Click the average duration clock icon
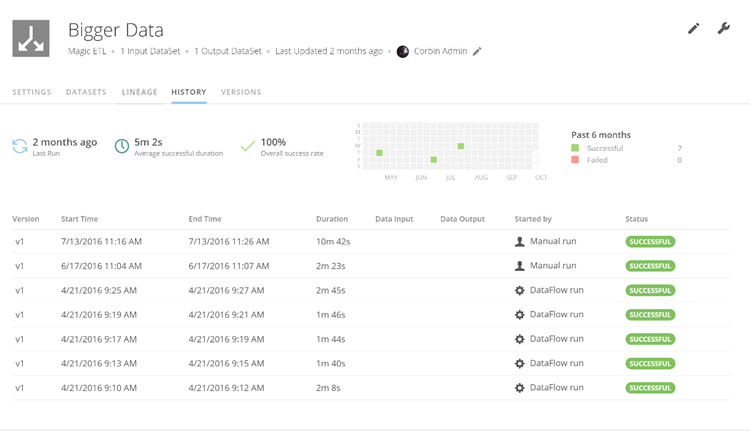This screenshot has width=750, height=431. (x=121, y=146)
